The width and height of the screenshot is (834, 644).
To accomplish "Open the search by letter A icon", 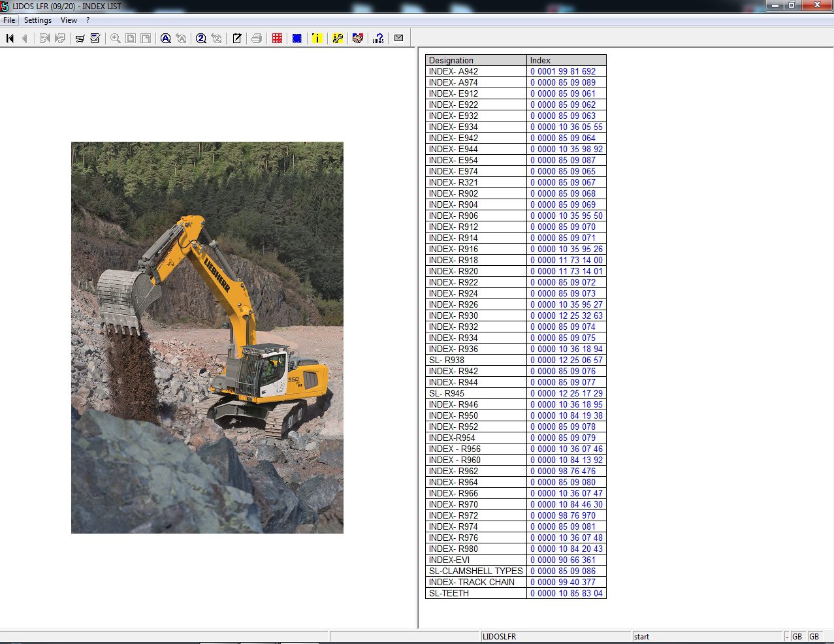I will click(166, 39).
